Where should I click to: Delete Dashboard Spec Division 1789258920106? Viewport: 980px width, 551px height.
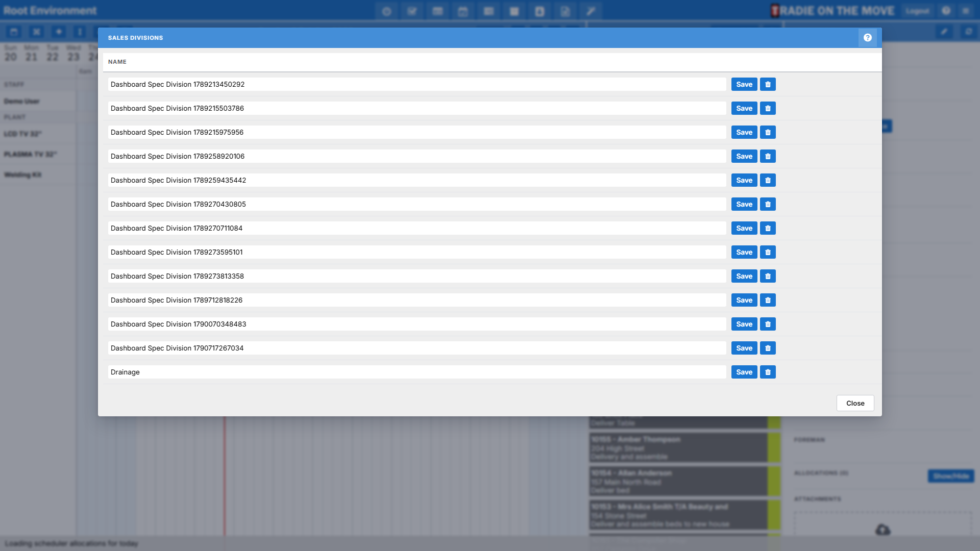coord(768,156)
